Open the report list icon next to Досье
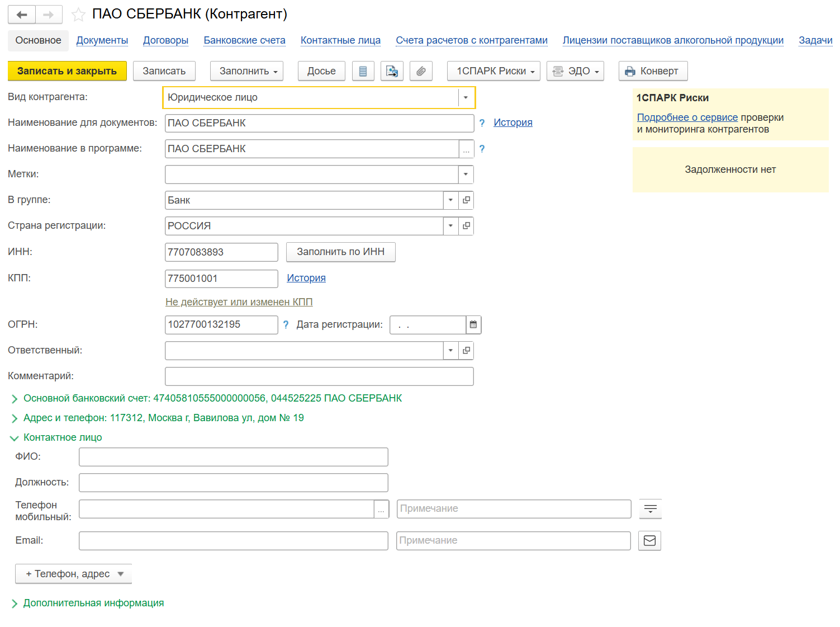 coord(363,71)
